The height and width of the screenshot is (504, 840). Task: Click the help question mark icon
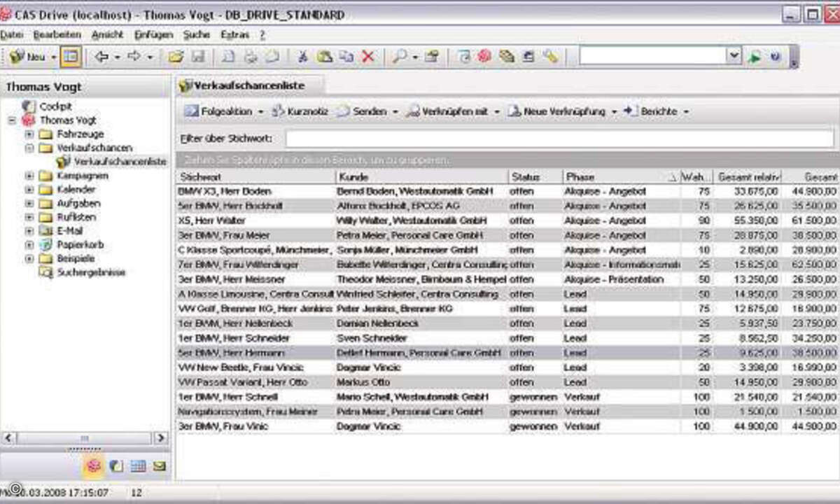pyautogui.click(x=776, y=57)
